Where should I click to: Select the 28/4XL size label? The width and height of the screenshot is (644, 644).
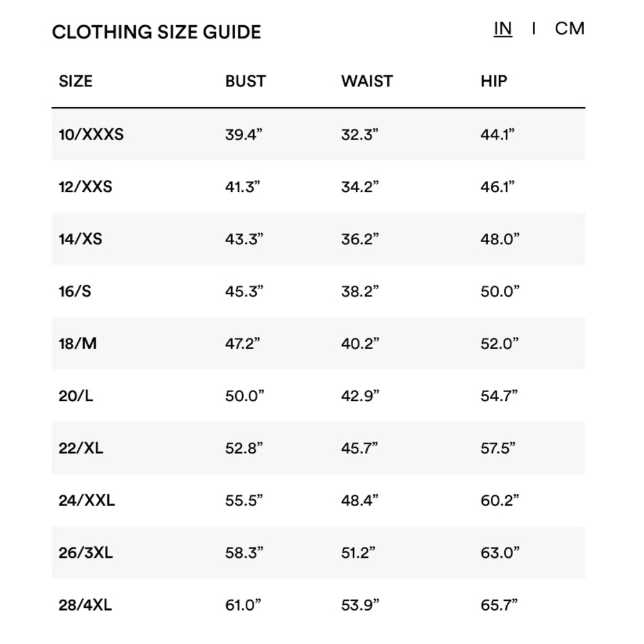tap(86, 605)
